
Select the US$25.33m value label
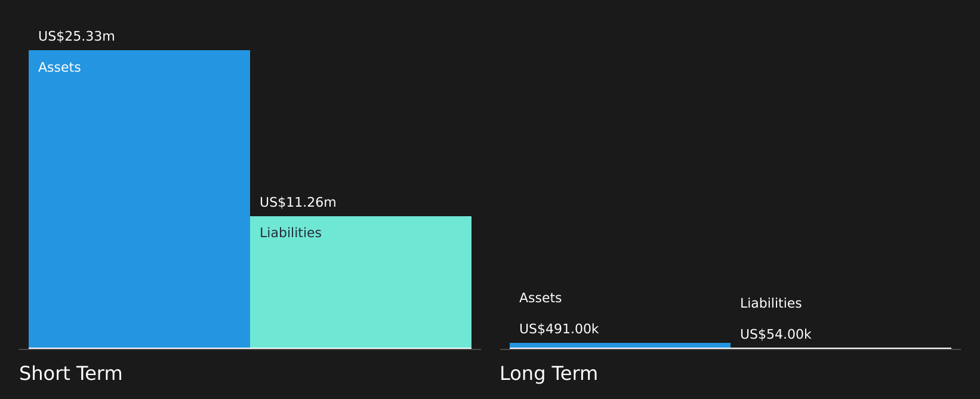(76, 36)
